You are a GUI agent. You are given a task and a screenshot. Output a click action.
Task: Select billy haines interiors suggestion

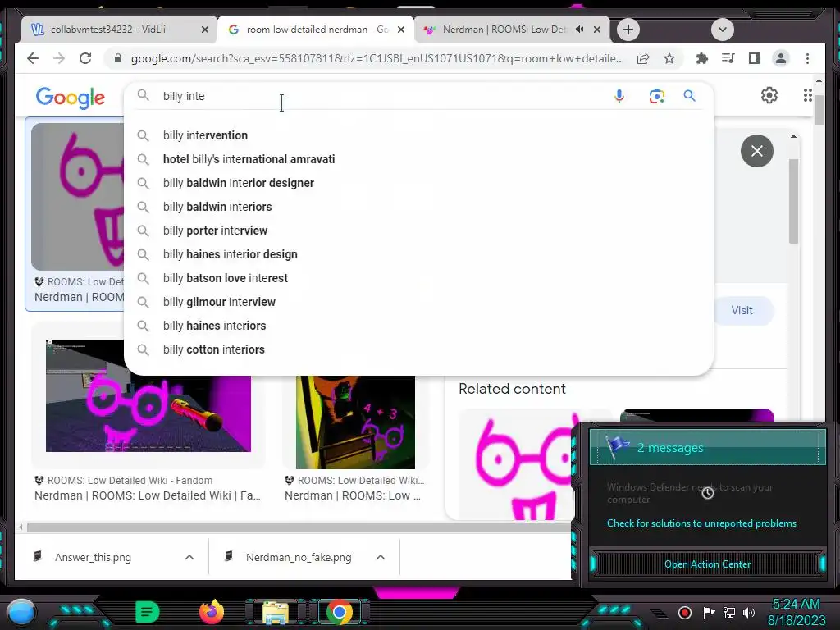[x=418, y=326]
